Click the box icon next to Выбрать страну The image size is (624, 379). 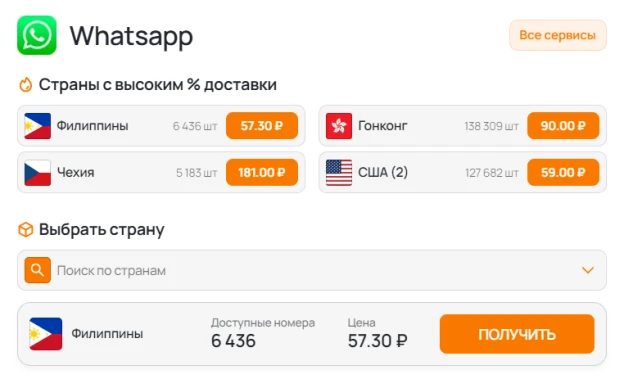pyautogui.click(x=26, y=230)
